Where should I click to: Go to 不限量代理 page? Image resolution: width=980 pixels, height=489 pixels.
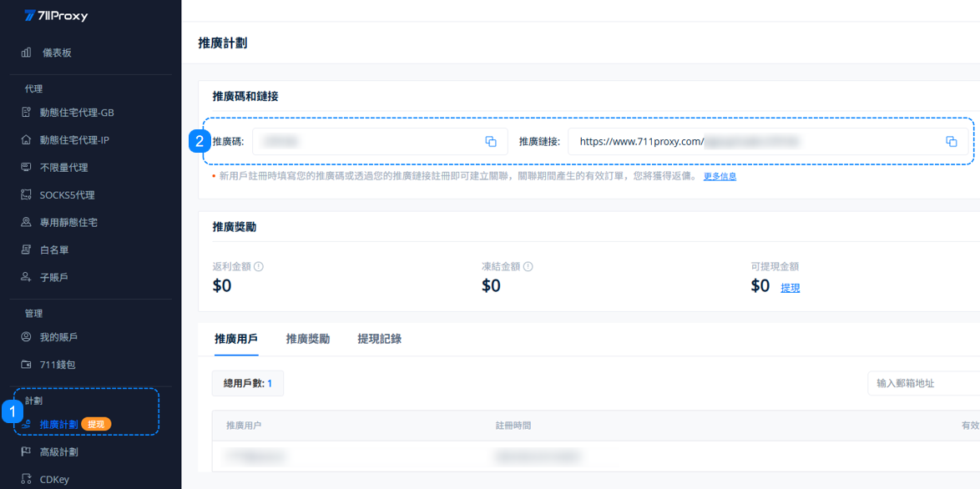(x=63, y=168)
